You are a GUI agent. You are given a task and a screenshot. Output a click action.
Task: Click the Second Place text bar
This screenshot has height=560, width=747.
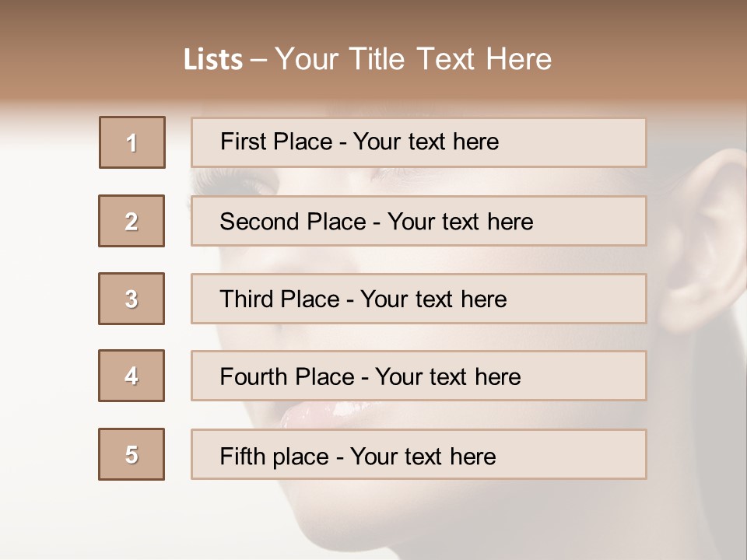[419, 221]
